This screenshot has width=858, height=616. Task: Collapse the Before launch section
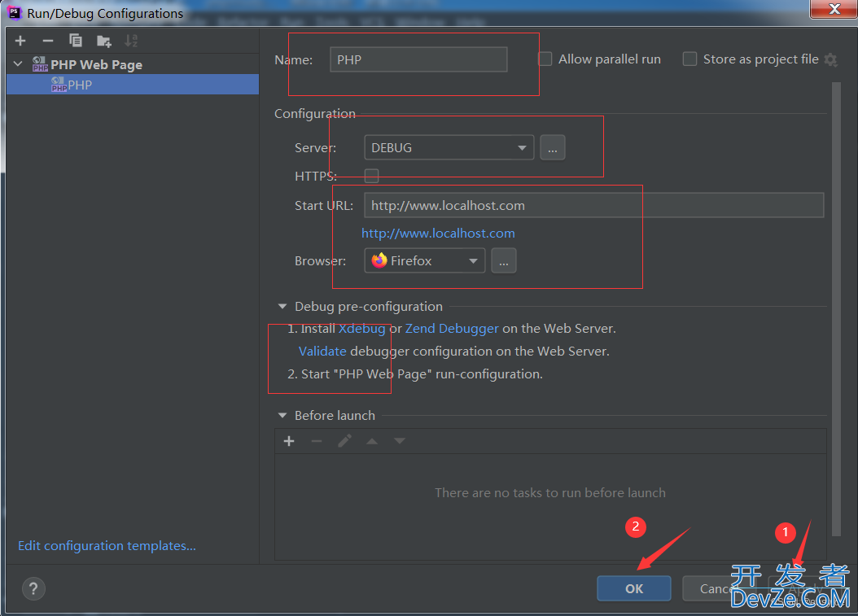[282, 415]
